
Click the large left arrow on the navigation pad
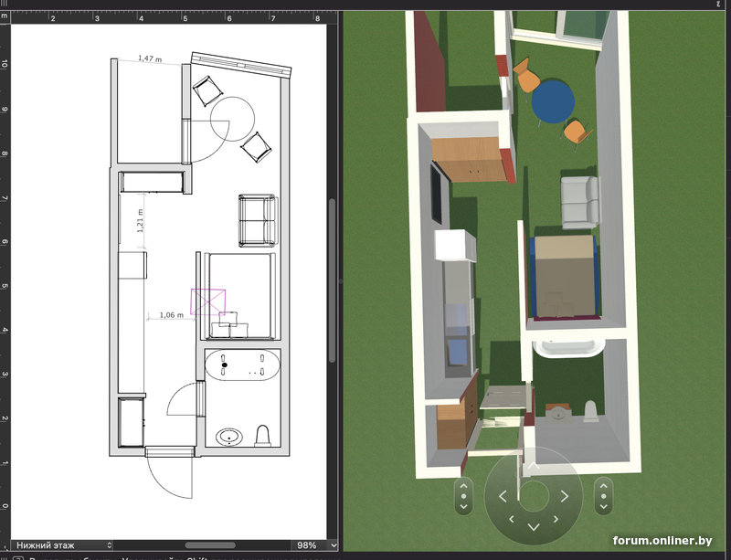pyautogui.click(x=503, y=496)
